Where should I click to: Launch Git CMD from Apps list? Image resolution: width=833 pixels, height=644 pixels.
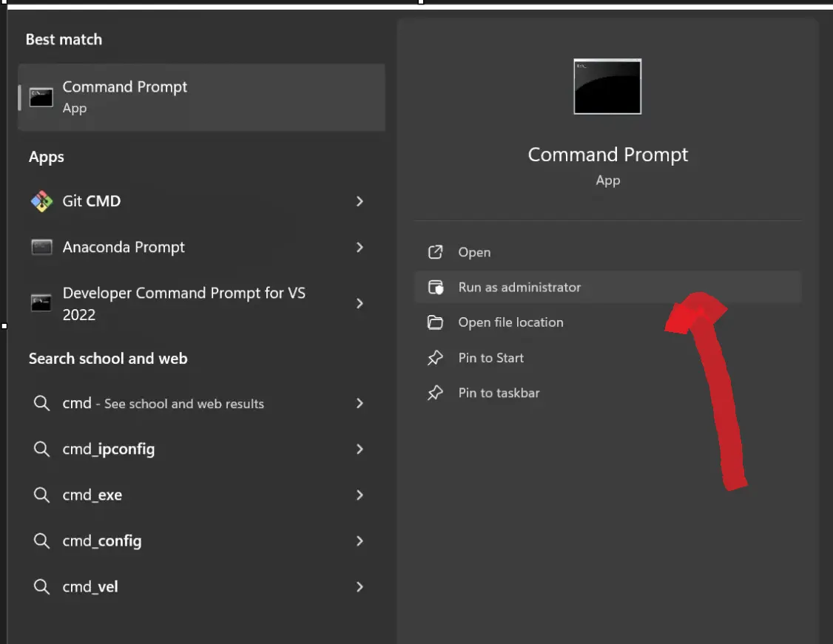201,201
